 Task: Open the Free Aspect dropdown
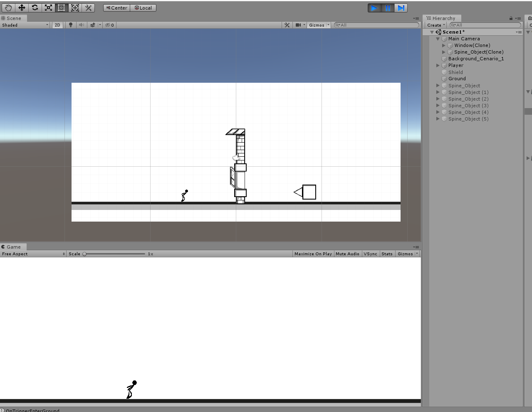pos(33,254)
